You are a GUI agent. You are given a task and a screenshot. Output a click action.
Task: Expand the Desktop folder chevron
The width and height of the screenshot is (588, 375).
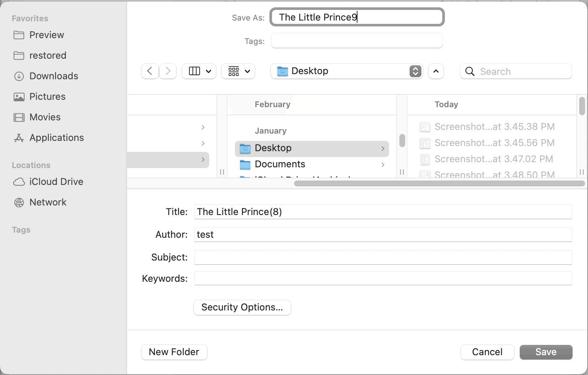tap(382, 149)
